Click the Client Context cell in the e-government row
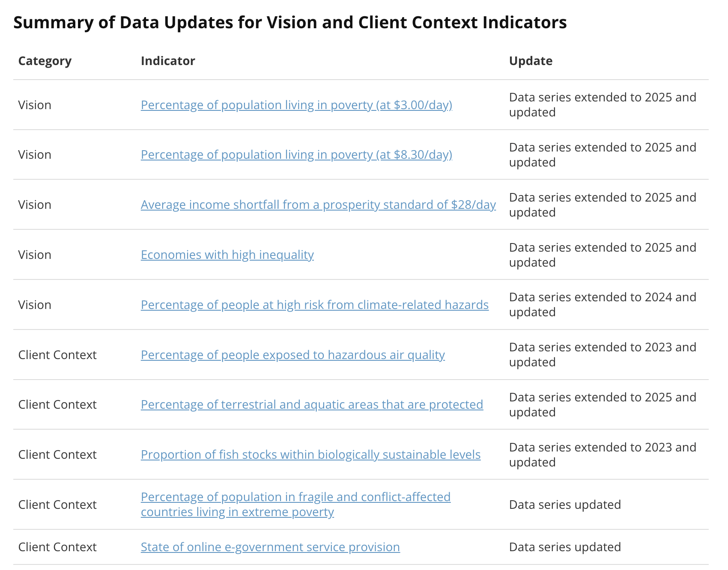728x570 pixels. click(x=57, y=547)
